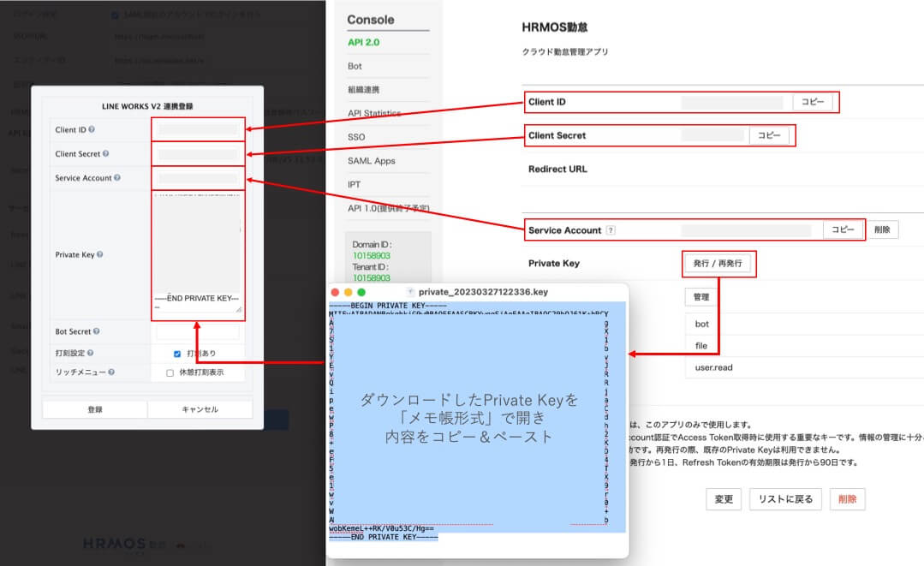The height and width of the screenshot is (566, 924).
Task: Click the Tenant ID value 10158903
Action: (372, 278)
